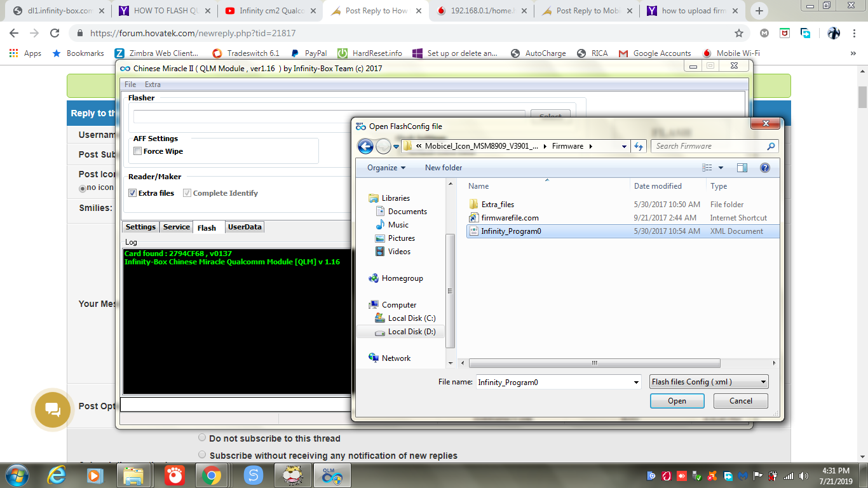Open the Organize dropdown menu
The image size is (868, 488).
[386, 168]
